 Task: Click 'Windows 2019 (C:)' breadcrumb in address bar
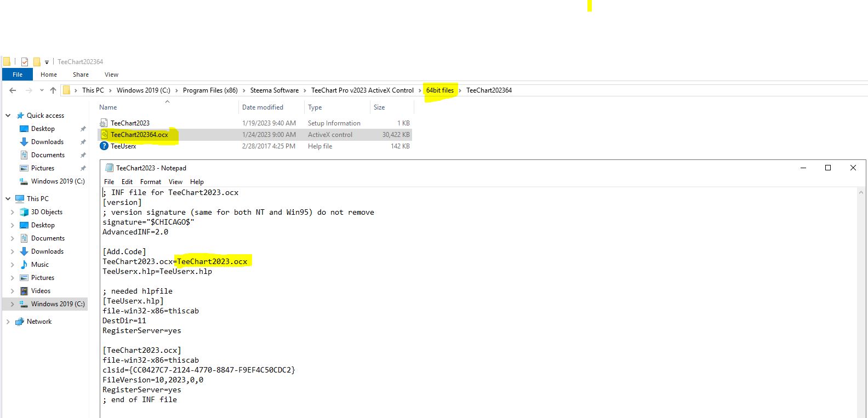tap(143, 90)
